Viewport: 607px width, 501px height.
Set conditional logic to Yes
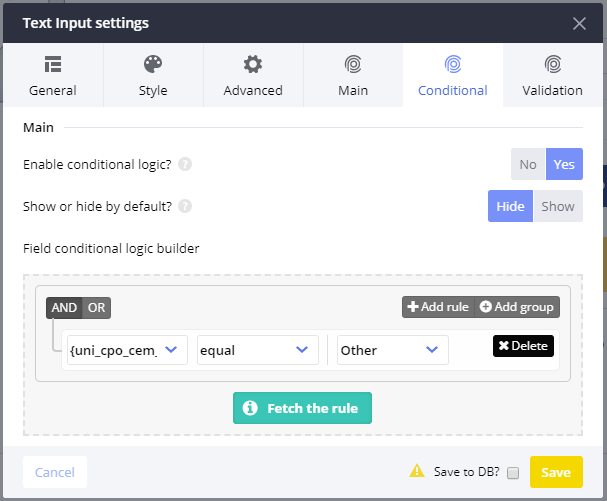pos(564,164)
